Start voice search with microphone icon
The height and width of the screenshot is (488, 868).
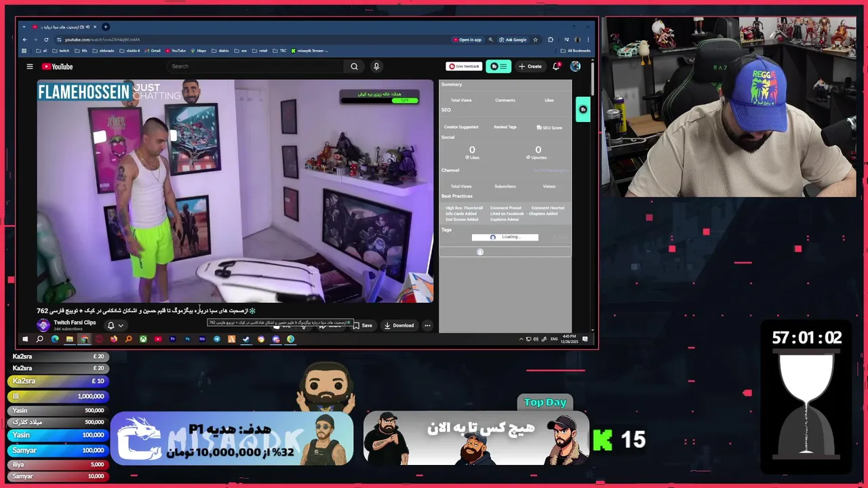coord(376,66)
